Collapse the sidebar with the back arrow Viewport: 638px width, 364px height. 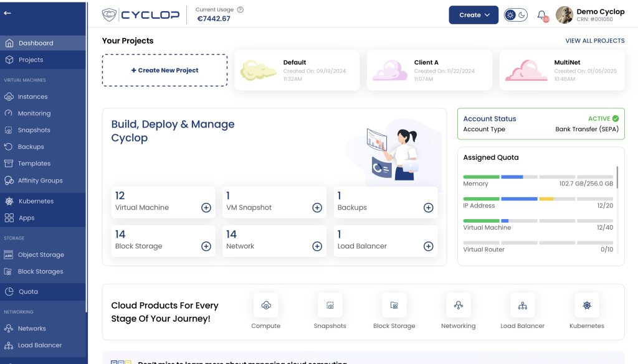tap(7, 13)
